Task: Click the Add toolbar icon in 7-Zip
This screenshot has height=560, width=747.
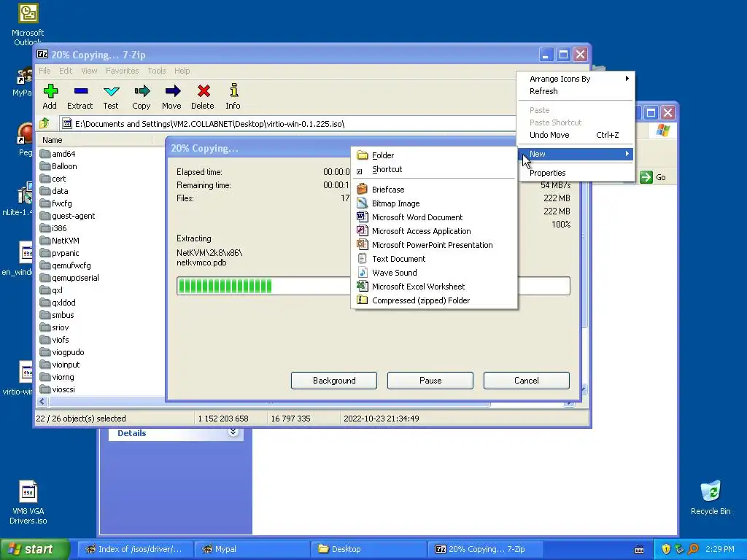Action: [50, 97]
